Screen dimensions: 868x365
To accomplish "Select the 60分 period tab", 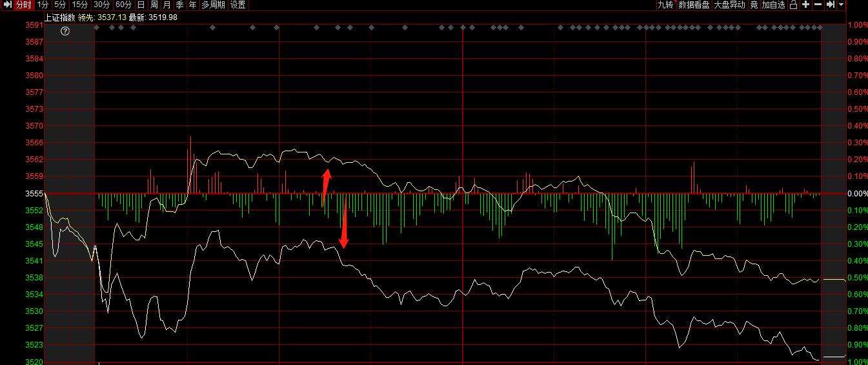I will 124,5.
